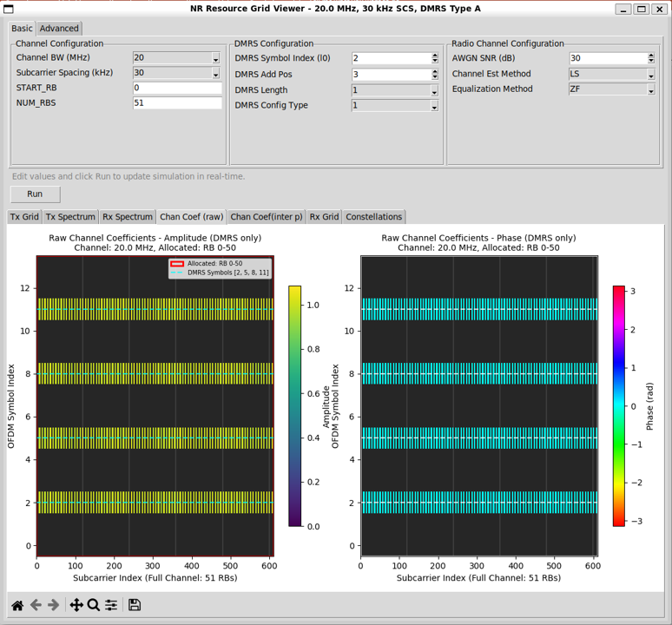Select the Pan tool icon
Viewport: 672px width, 625px height.
click(x=76, y=605)
